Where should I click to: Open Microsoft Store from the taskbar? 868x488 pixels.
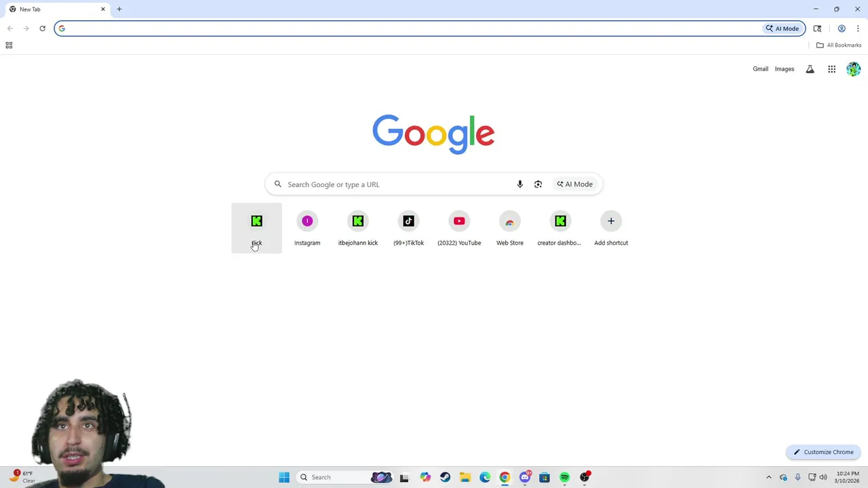[545, 477]
